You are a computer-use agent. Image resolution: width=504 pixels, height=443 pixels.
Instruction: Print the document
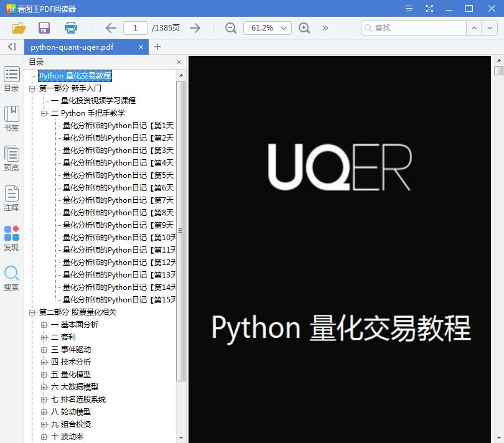point(70,27)
